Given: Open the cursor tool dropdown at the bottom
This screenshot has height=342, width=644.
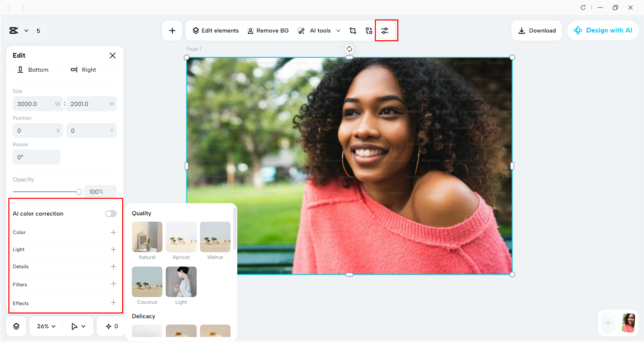Looking at the screenshot, I should [78, 326].
